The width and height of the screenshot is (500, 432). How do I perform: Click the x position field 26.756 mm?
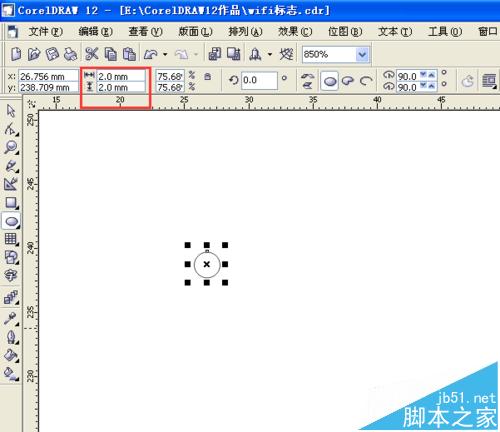(x=48, y=76)
